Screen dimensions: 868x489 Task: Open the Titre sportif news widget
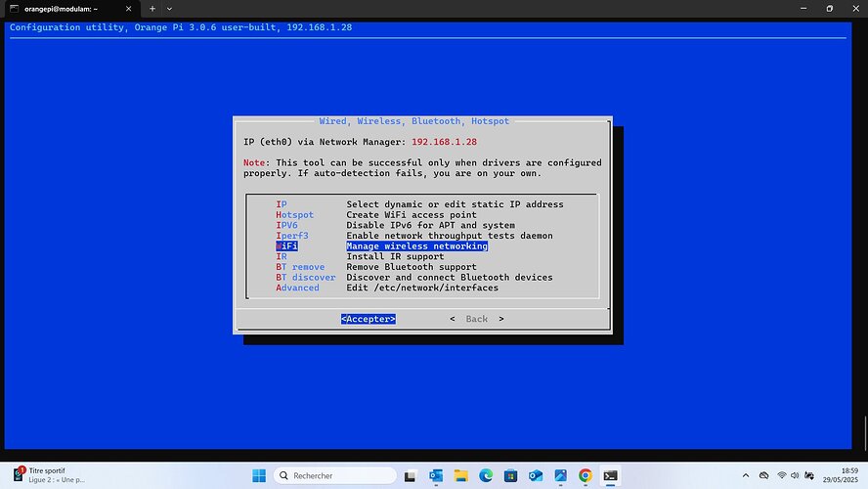tap(50, 475)
